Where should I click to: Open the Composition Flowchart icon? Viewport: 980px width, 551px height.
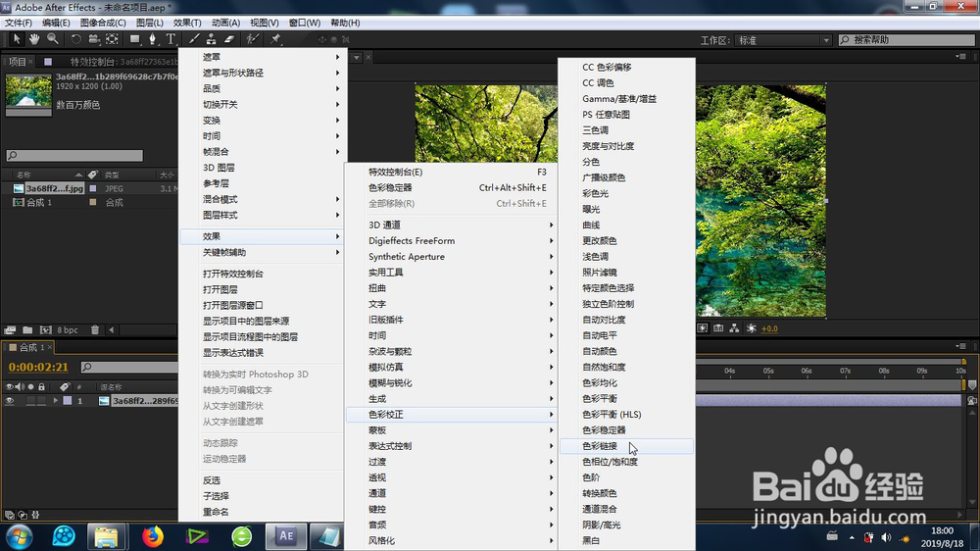734,328
